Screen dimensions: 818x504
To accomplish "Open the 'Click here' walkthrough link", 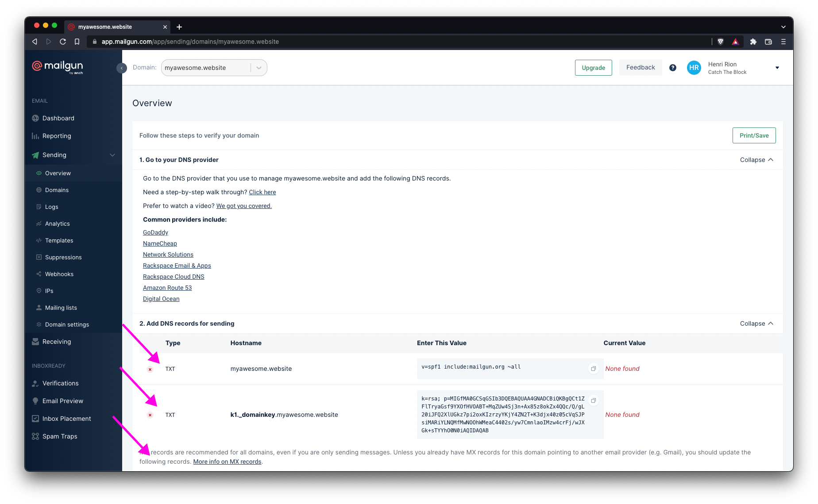I will 262,192.
